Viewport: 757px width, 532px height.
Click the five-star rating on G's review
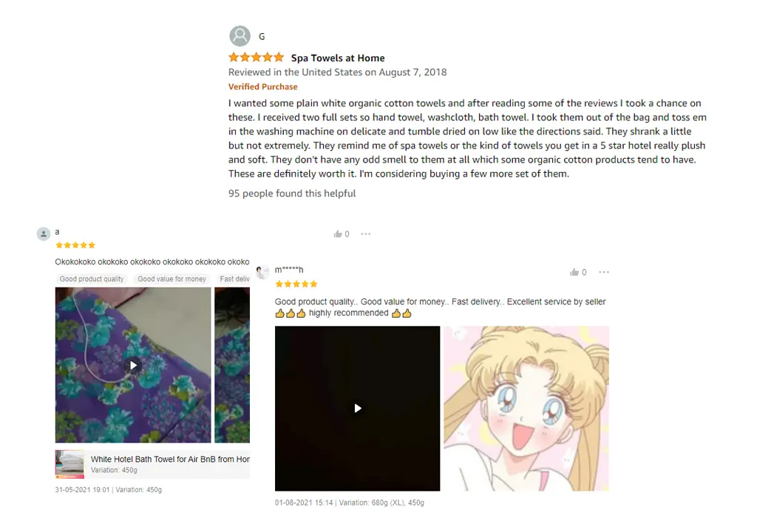coord(257,58)
